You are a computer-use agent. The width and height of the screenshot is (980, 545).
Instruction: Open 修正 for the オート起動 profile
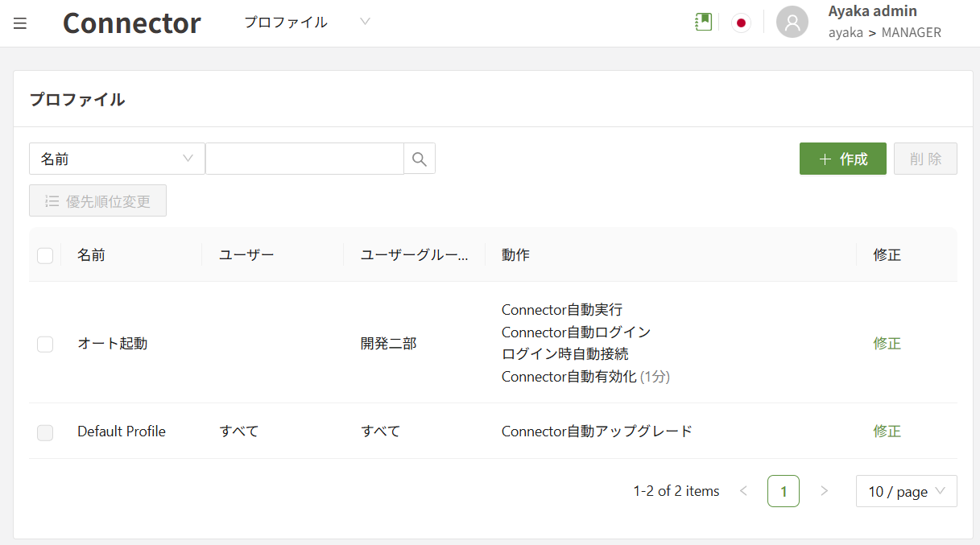pos(887,344)
